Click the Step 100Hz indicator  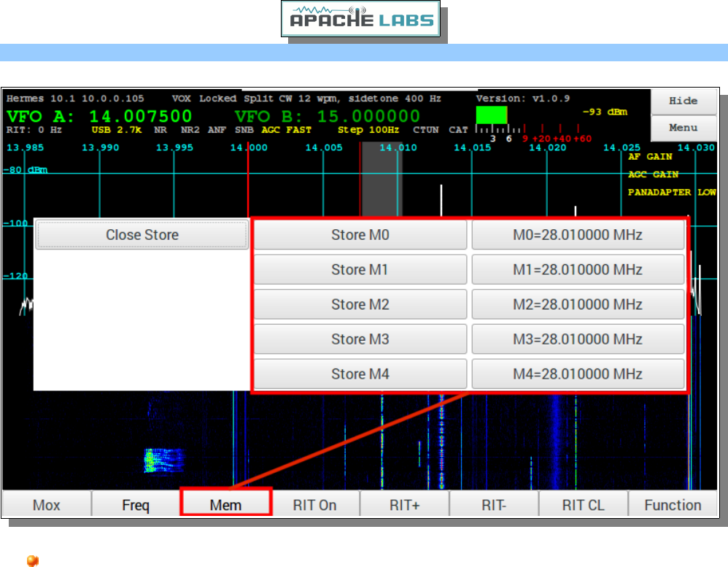coord(368,130)
